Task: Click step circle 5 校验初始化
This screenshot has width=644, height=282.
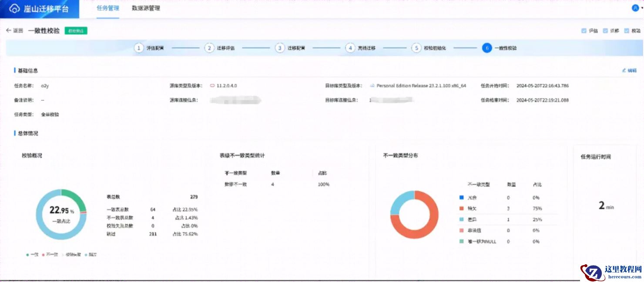Action: point(416,48)
